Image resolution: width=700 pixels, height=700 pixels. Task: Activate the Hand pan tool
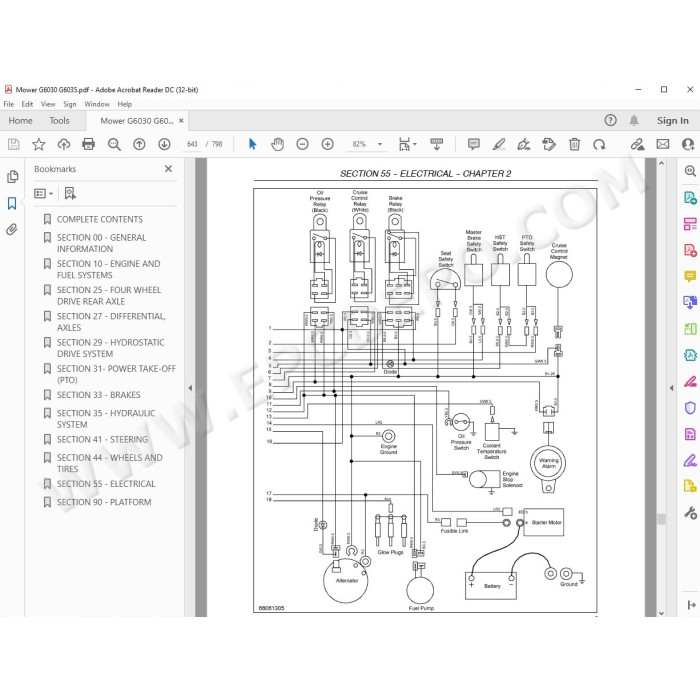pos(277,144)
